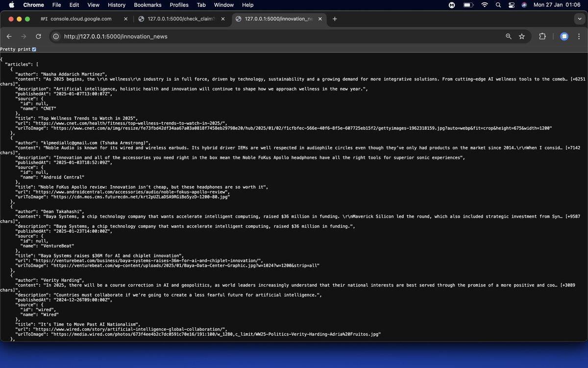
Task: Click the cnet.com top-wellness-trends url line
Action: click(x=121, y=123)
